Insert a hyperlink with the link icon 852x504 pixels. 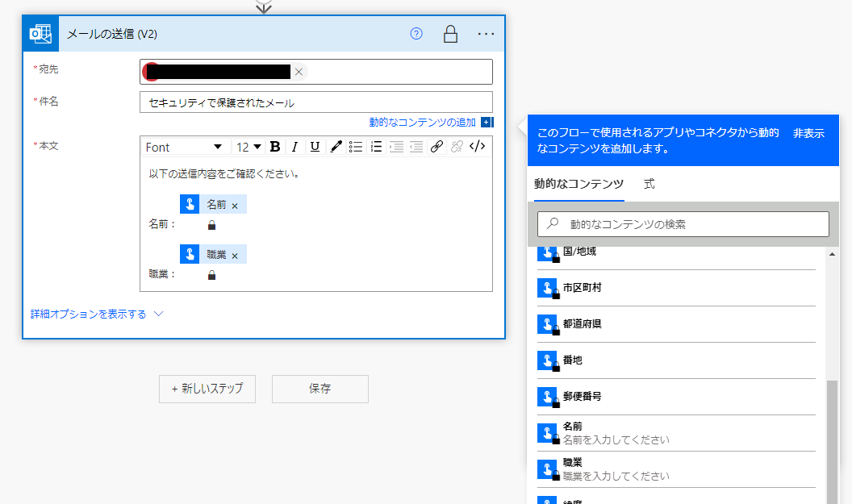point(436,147)
